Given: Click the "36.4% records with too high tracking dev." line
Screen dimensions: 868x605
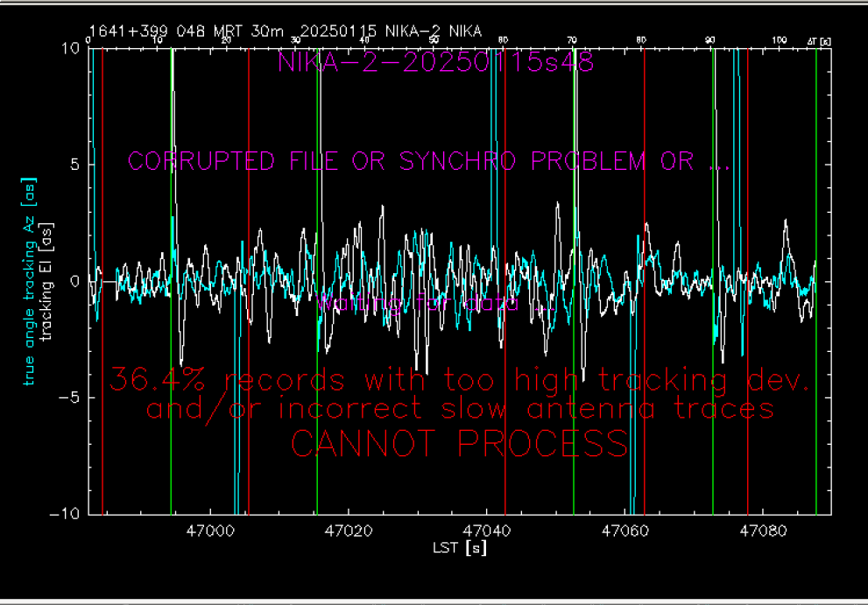Looking at the screenshot, I should tap(459, 381).
